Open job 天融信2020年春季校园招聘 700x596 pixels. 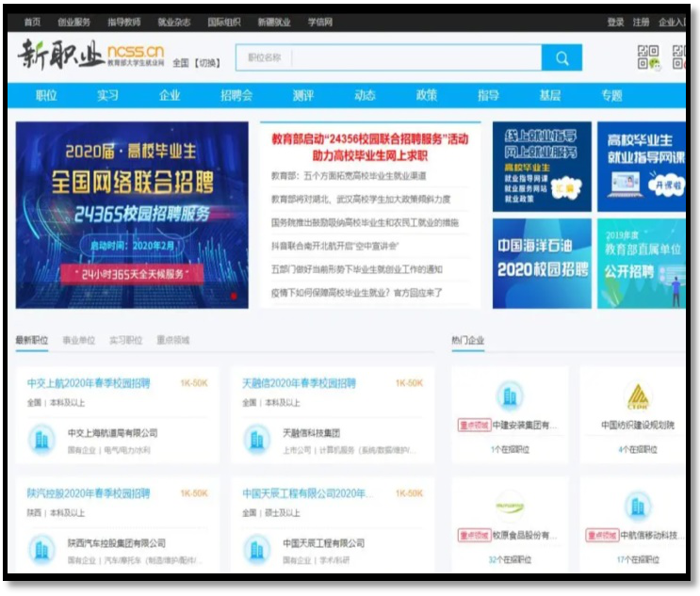pos(299,383)
